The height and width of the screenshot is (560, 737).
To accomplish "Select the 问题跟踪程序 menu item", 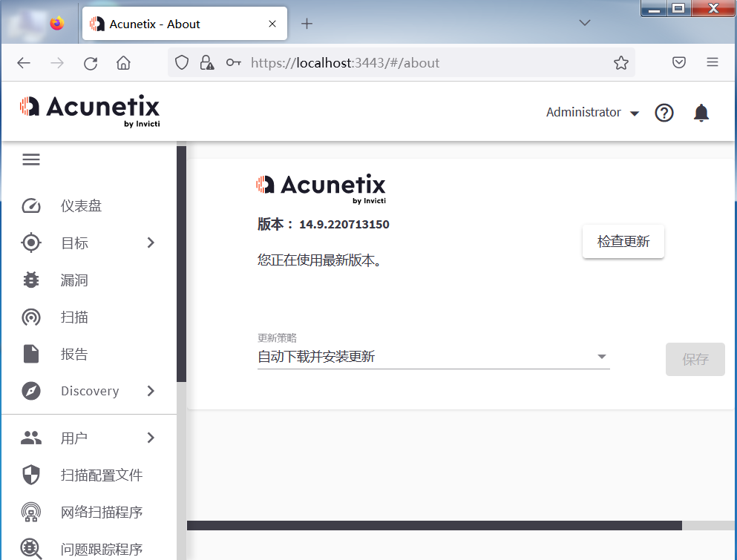I will coord(102,549).
